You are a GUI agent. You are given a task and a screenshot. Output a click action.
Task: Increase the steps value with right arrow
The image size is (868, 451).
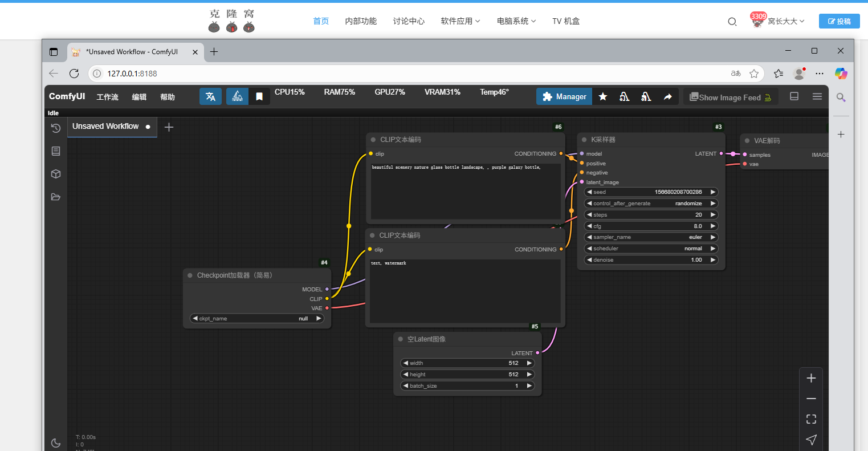[712, 215]
